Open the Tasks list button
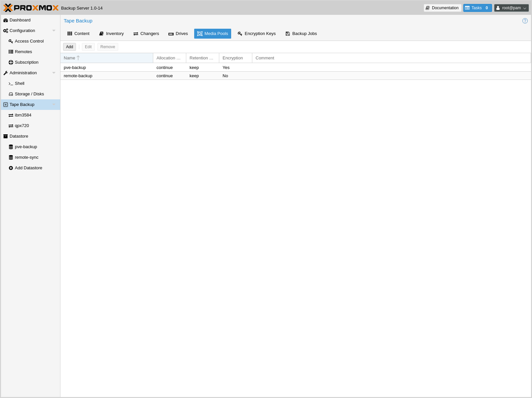Screen dimensions: 532x398 tap(477, 8)
